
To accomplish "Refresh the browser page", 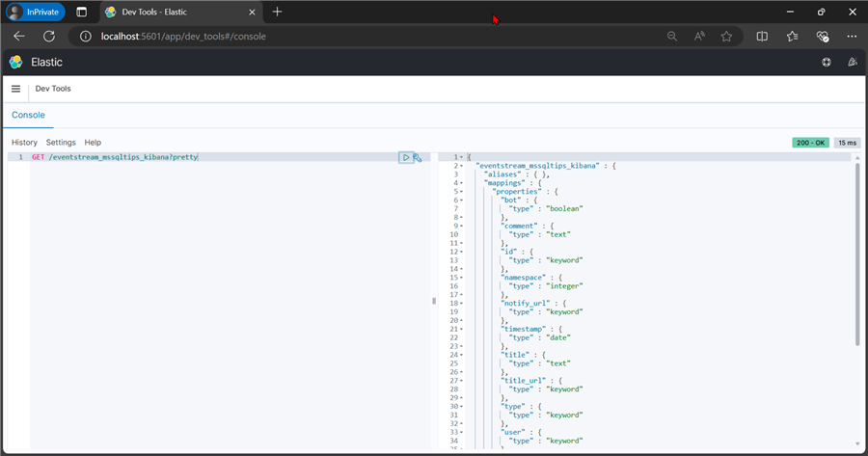I will point(48,36).
